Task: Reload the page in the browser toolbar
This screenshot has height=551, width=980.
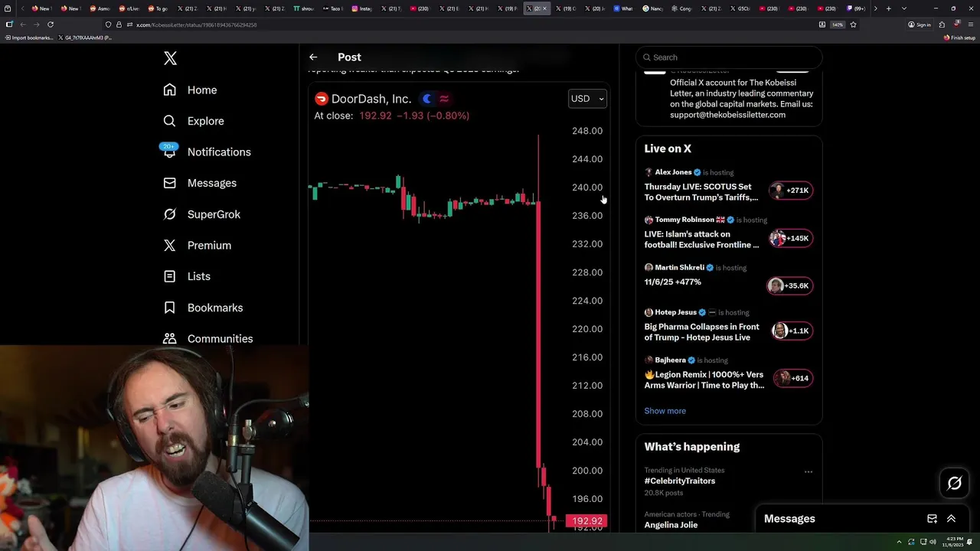Action: (51, 24)
